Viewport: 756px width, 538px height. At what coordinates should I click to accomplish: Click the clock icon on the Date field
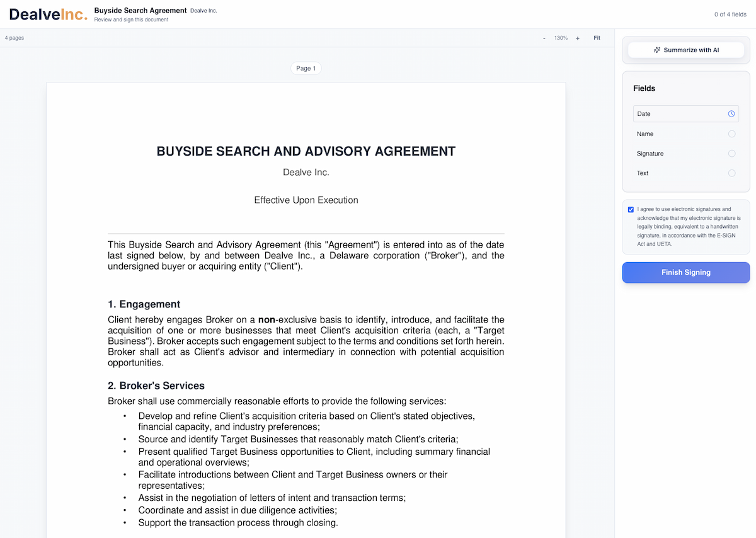(x=731, y=114)
